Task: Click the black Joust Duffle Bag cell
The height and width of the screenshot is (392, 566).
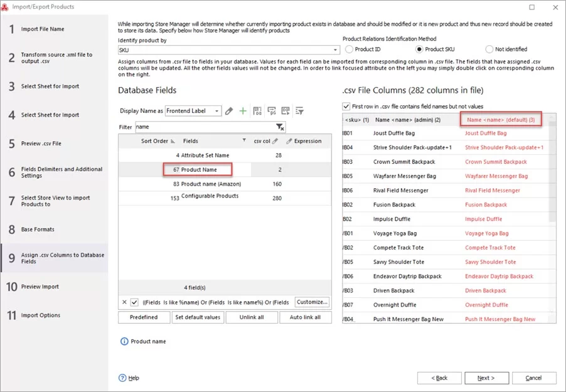Action: pyautogui.click(x=394, y=133)
